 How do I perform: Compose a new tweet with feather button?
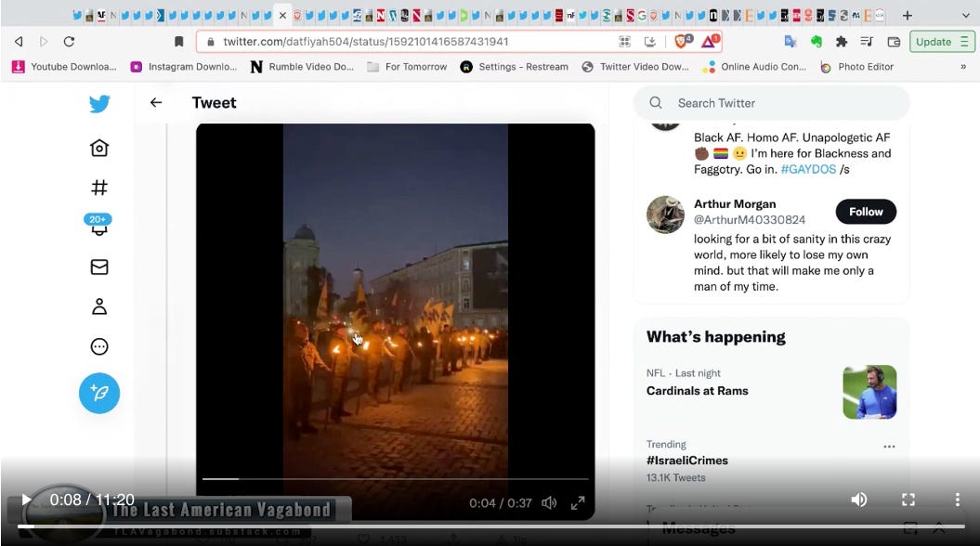[x=99, y=393]
